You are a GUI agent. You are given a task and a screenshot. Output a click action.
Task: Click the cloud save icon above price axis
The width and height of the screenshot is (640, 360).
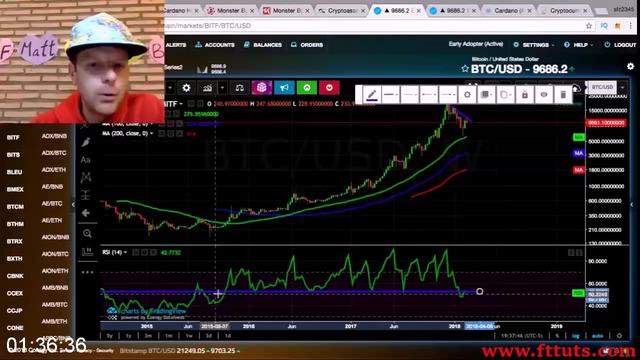(x=576, y=87)
